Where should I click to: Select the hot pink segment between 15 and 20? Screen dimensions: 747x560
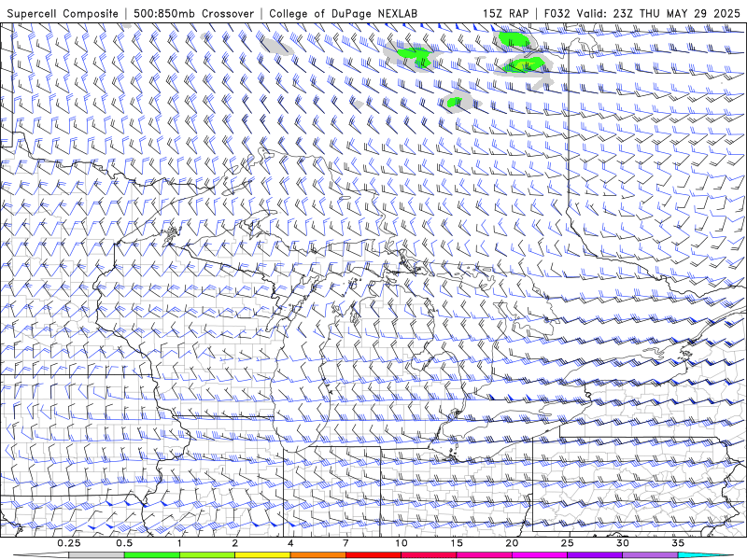pos(484,555)
